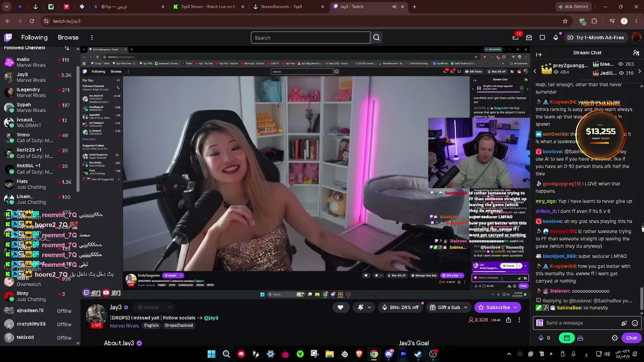Expand the Gift a Sub arrow

pos(466,307)
